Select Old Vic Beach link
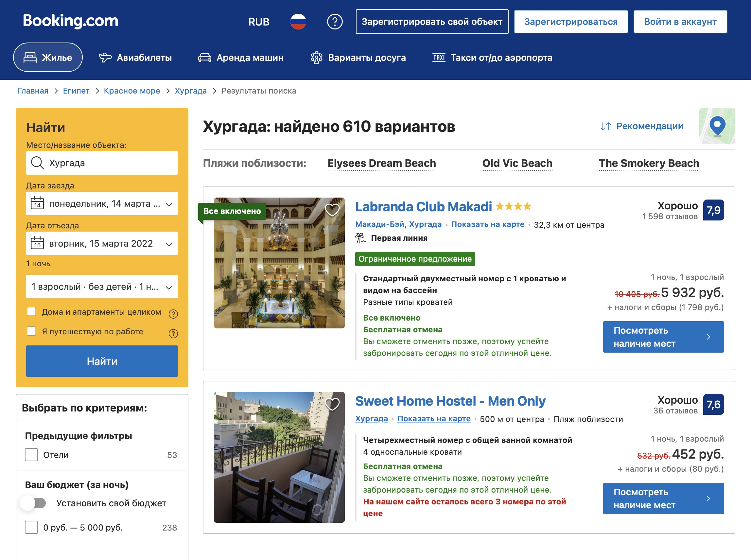Screen dimensions: 751x560 (517, 164)
